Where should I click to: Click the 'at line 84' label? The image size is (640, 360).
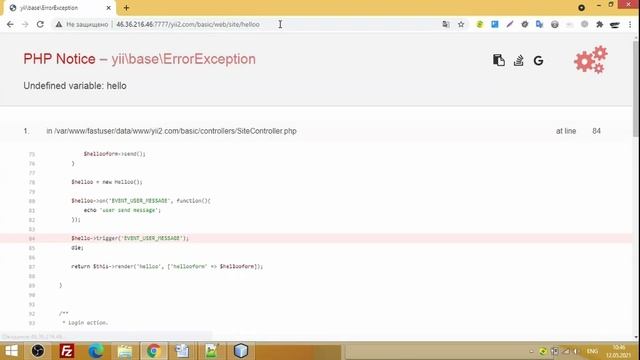point(578,131)
